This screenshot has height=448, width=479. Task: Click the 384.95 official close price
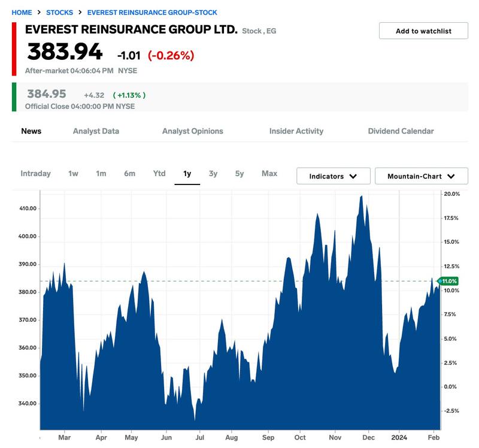point(47,94)
